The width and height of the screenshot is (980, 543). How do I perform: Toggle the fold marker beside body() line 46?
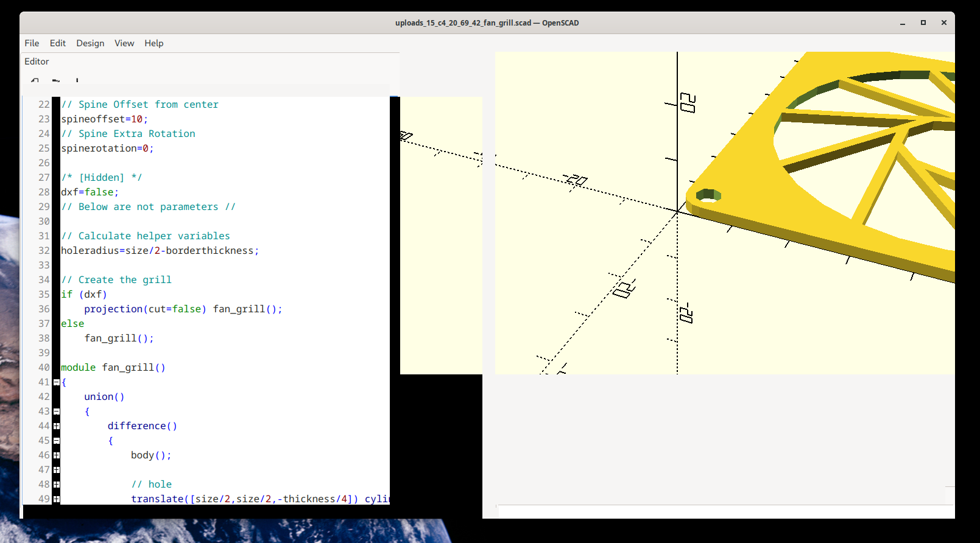click(x=57, y=455)
